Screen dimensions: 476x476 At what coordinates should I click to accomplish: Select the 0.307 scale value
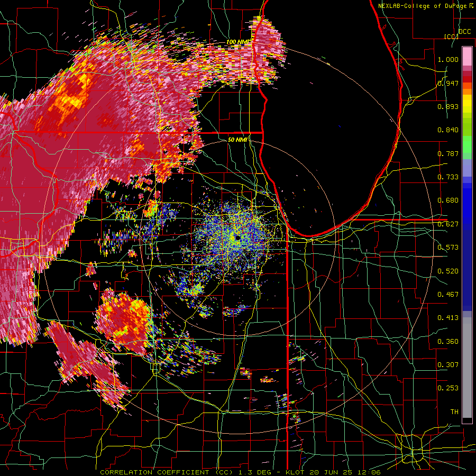pos(448,365)
